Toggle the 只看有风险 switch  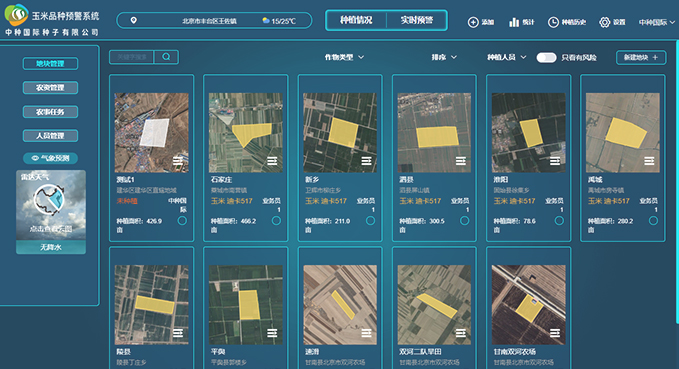(x=546, y=57)
